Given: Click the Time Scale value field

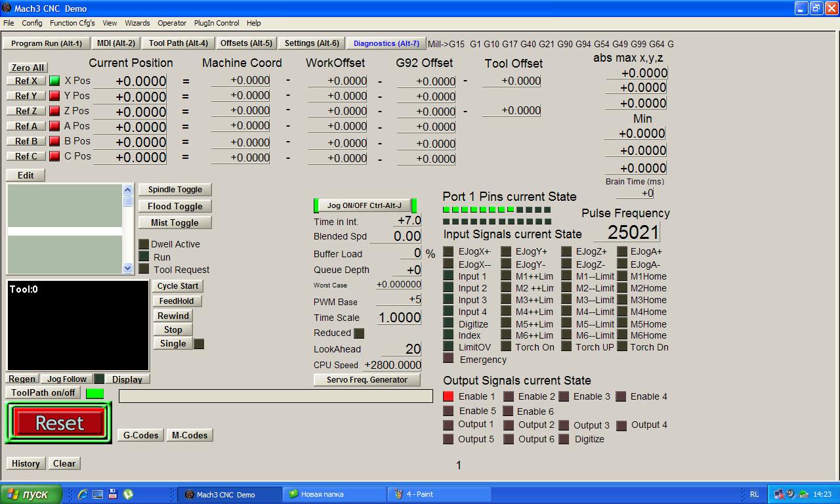Looking at the screenshot, I should click(400, 318).
